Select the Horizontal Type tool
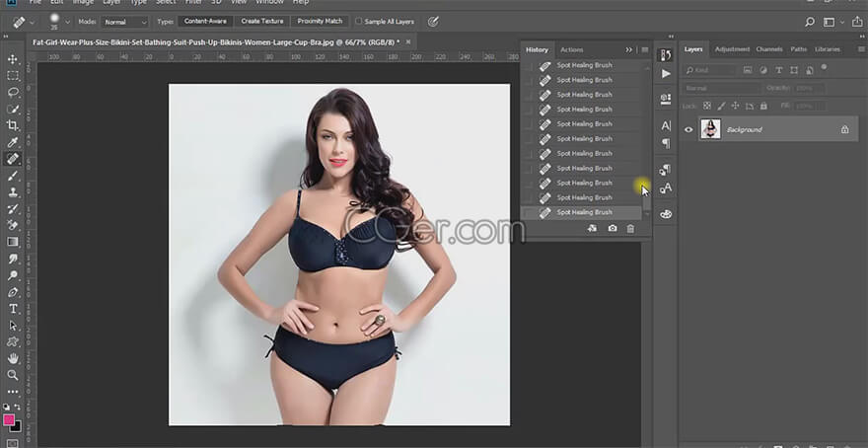Screen dimensions: 868x448 pyautogui.click(x=13, y=309)
